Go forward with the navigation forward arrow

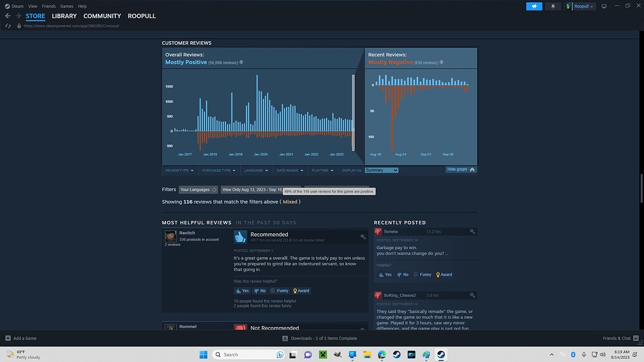pos(18,15)
